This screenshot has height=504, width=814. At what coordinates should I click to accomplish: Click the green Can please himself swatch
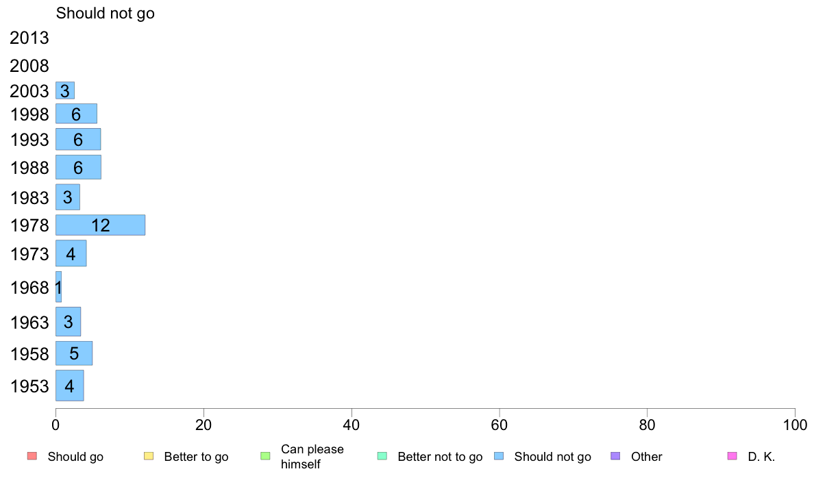point(265,456)
